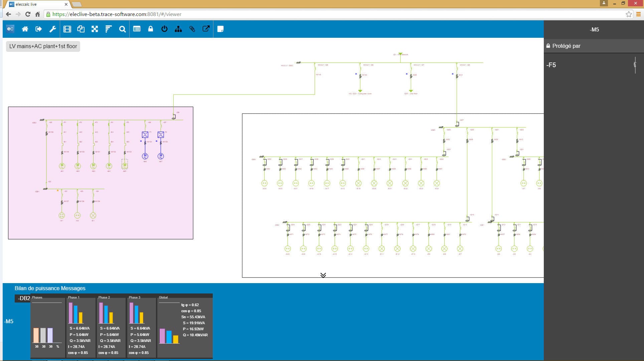
Task: Click the Global power bar chart
Action: 169,336
